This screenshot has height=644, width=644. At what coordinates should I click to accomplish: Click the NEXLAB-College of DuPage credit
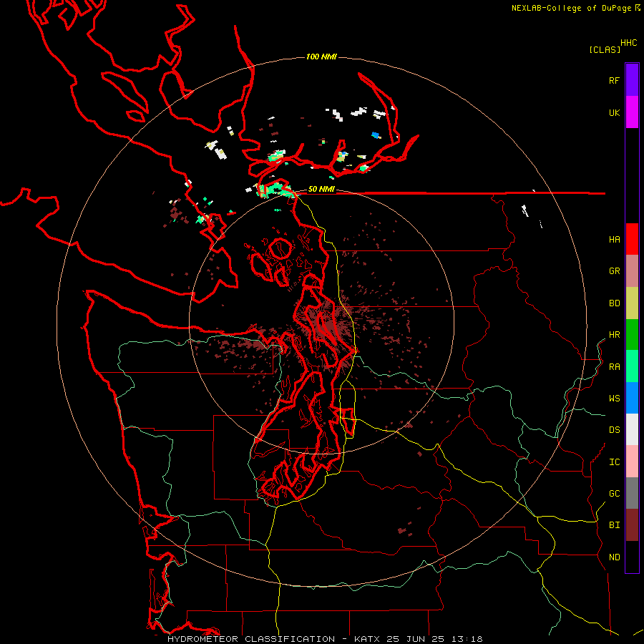point(575,8)
